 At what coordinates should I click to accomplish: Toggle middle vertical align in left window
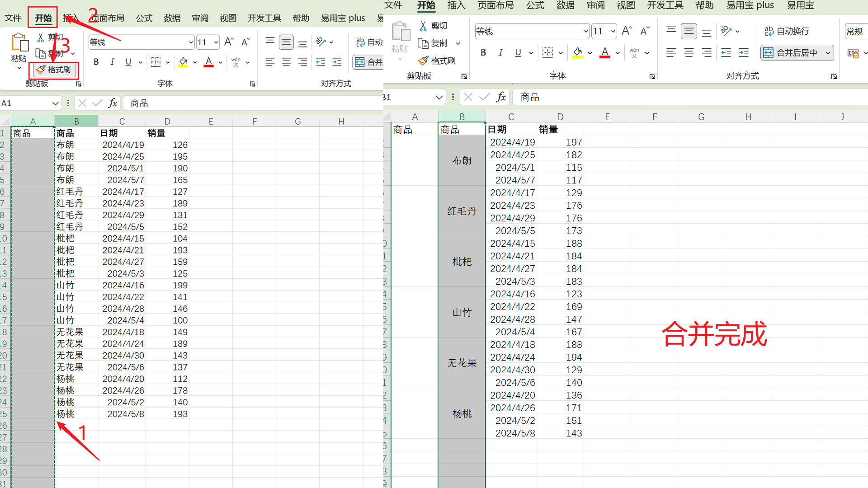286,42
